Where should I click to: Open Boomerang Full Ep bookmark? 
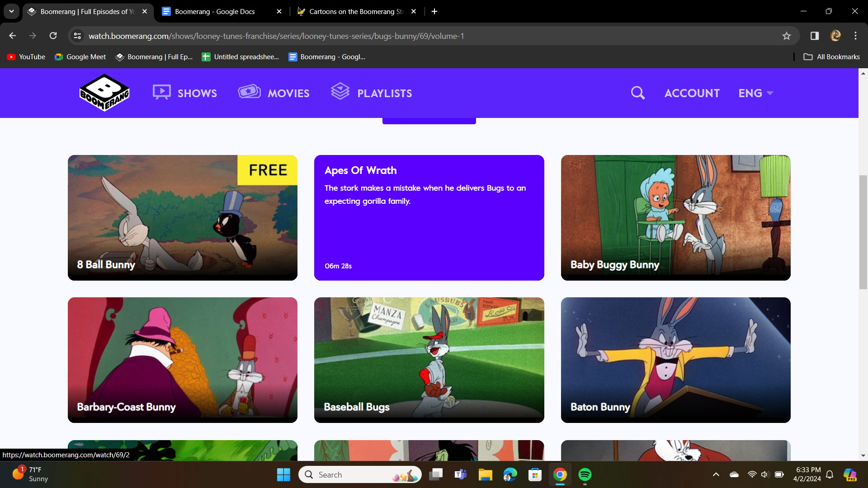click(154, 56)
